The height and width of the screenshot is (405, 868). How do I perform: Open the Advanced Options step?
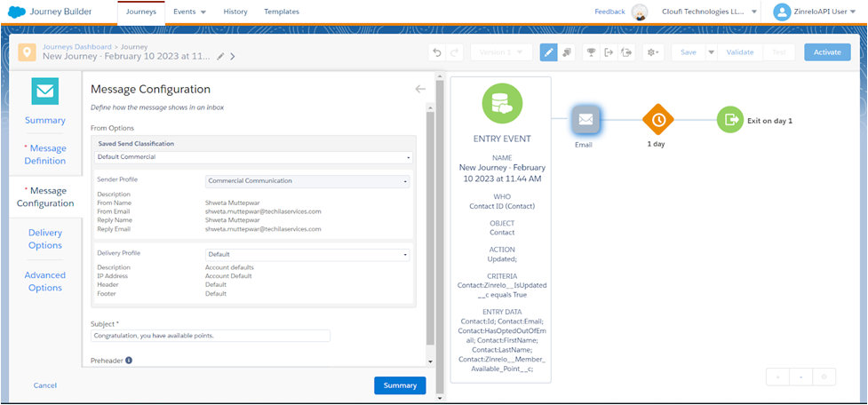[x=44, y=281]
